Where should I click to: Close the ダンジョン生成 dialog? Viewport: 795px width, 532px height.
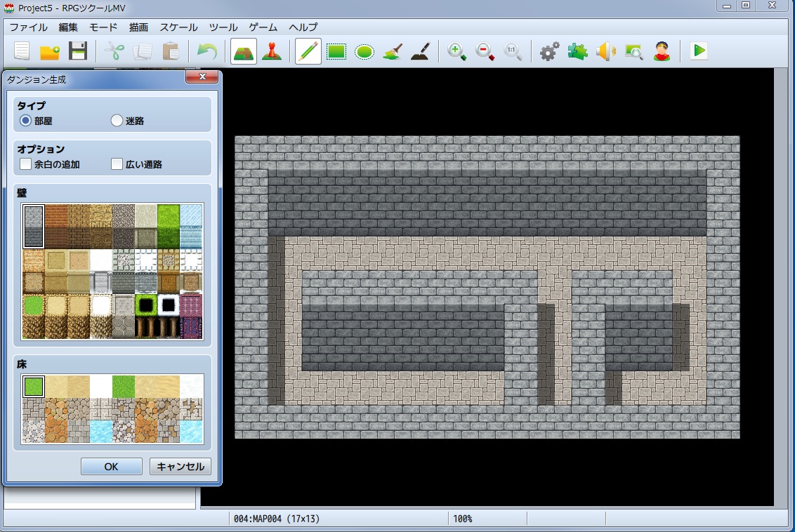[x=202, y=77]
